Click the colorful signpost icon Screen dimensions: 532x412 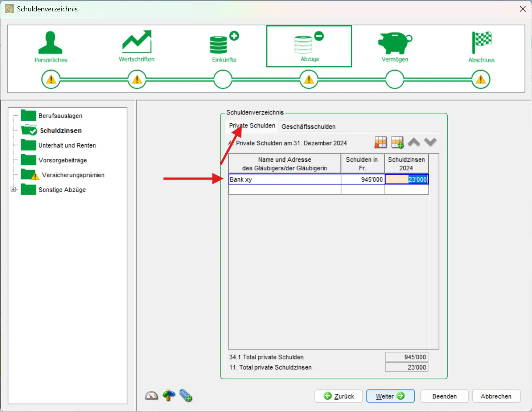pos(169,396)
